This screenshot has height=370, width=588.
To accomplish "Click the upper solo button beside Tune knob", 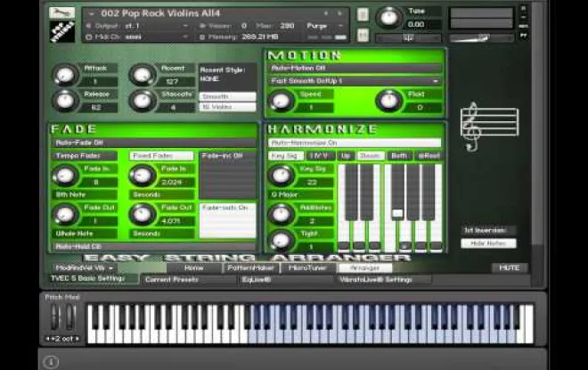I will click(x=363, y=14).
